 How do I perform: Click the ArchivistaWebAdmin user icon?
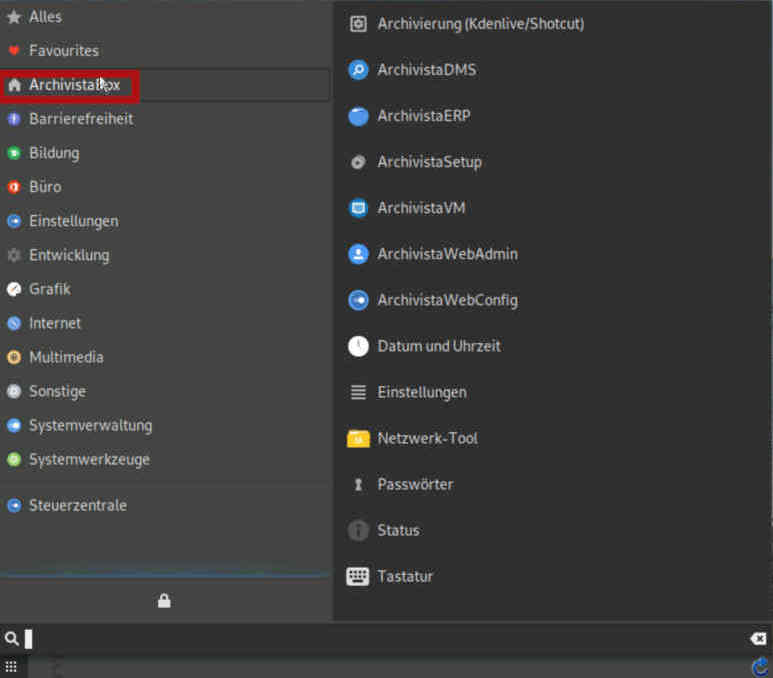tap(358, 254)
